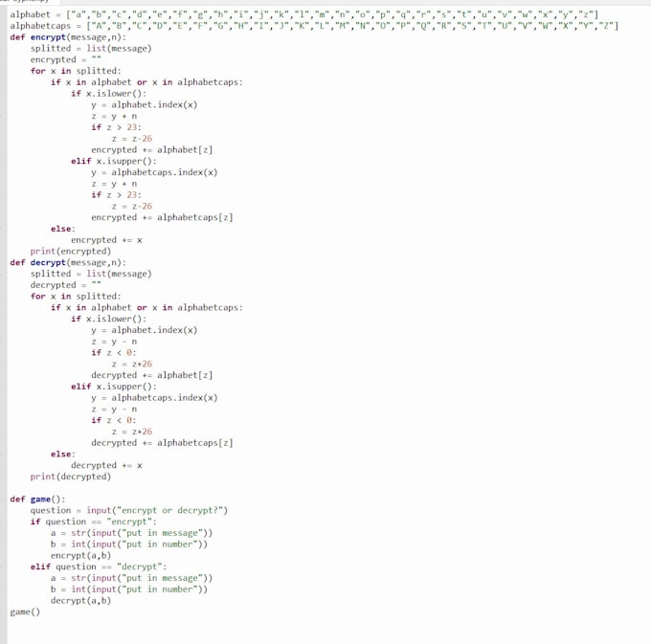Viewport: 651px width, 644px height.
Task: Click the 'decrypted += alphabet[z]' line
Action: click(x=152, y=375)
